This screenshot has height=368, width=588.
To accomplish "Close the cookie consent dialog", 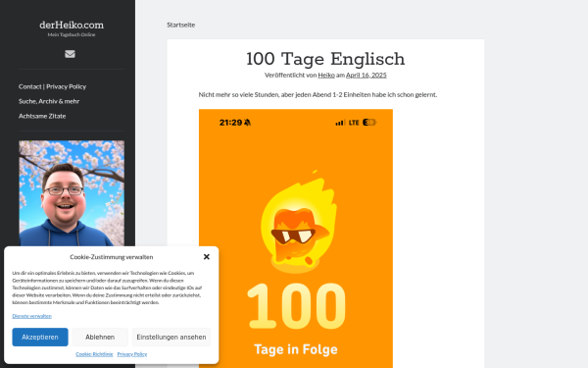I will (206, 257).
